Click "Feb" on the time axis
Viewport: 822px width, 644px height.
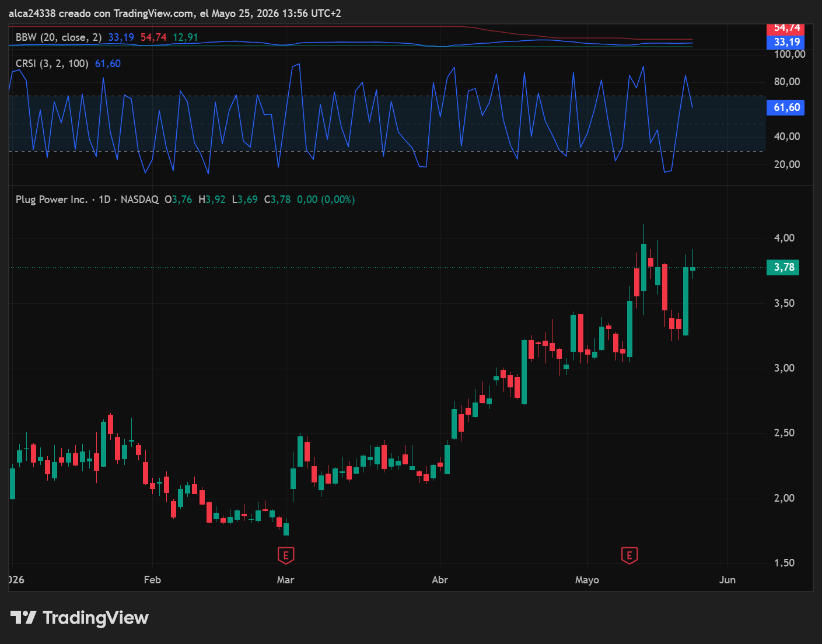(x=152, y=580)
